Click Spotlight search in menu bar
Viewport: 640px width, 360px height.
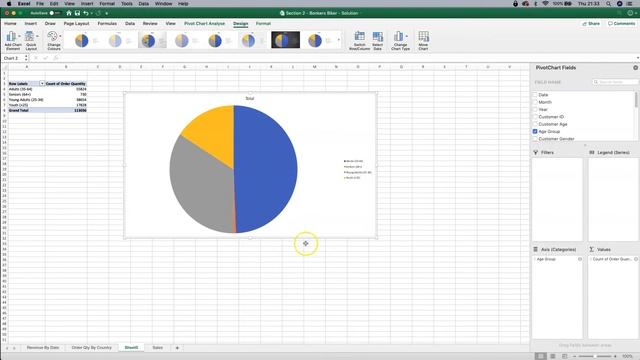608,4
